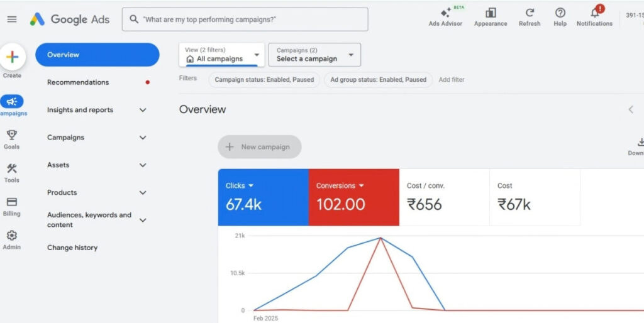Click the search magnifier icon

133,19
